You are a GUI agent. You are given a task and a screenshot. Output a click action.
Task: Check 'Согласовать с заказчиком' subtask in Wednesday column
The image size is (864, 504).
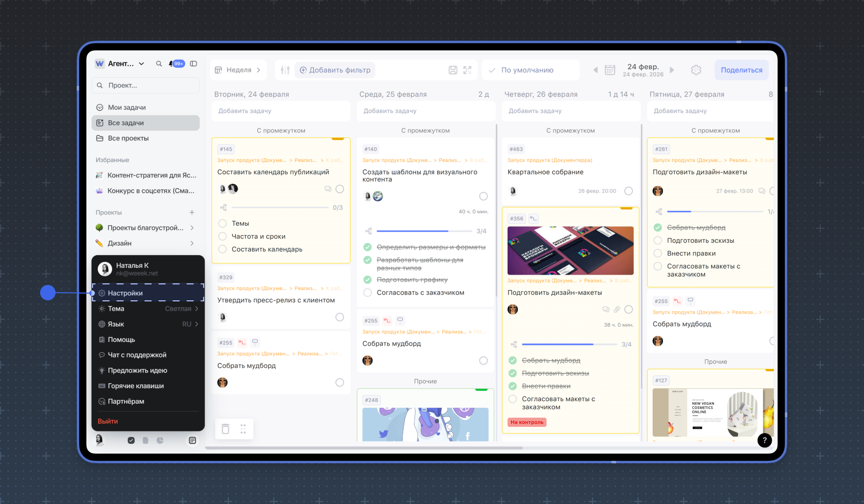point(368,293)
